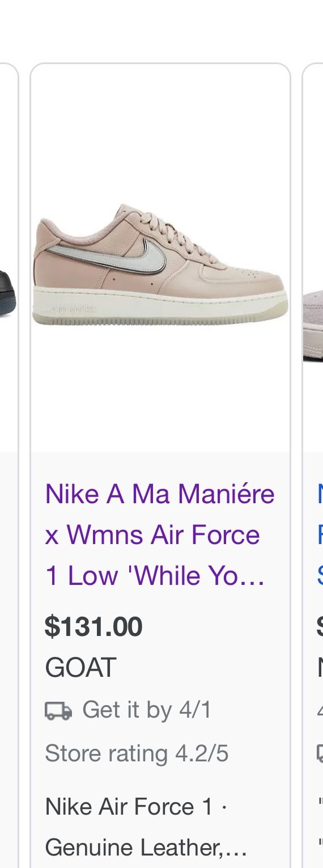Click the delivery truck icon beside Get it by 4/1

coord(58,710)
